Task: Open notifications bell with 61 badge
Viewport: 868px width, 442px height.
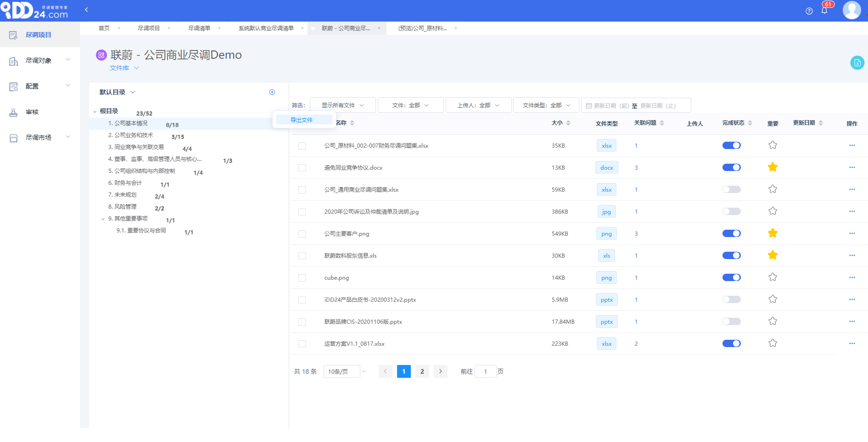Action: pyautogui.click(x=825, y=10)
